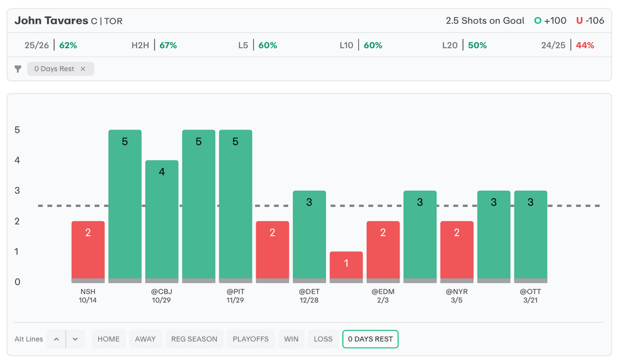Switch to the L5 60% split
Viewport: 623px width, 364px height.
coord(257,46)
